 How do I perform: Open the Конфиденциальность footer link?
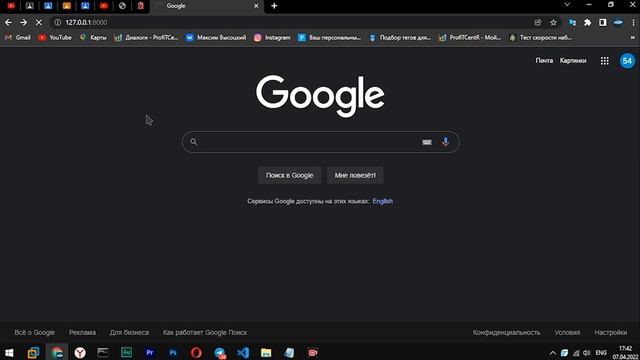[506, 332]
